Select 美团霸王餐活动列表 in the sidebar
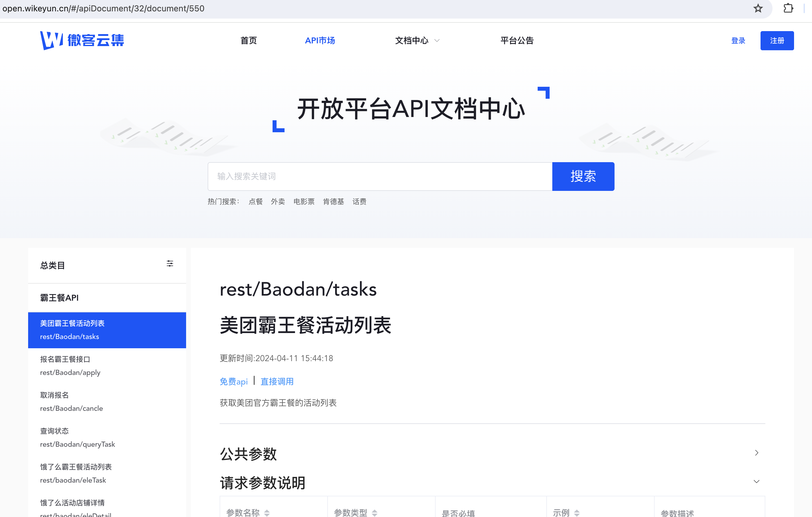 tap(107, 330)
